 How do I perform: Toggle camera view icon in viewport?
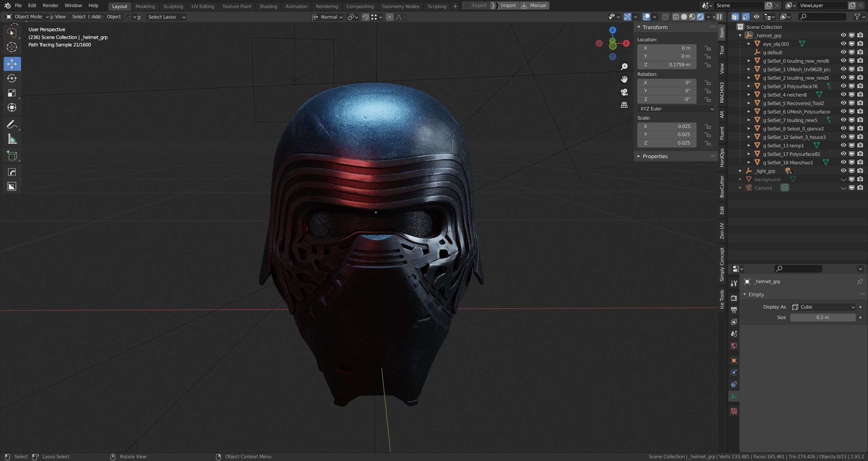[624, 92]
